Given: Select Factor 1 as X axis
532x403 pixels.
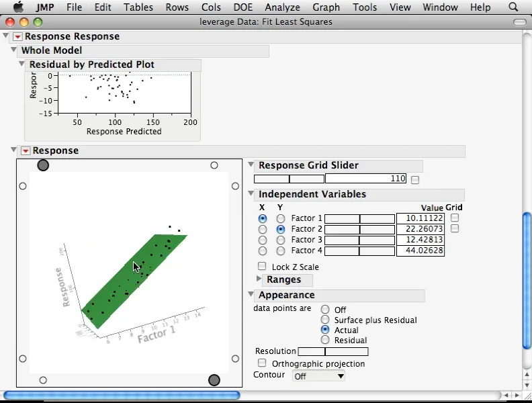Looking at the screenshot, I should [262, 218].
